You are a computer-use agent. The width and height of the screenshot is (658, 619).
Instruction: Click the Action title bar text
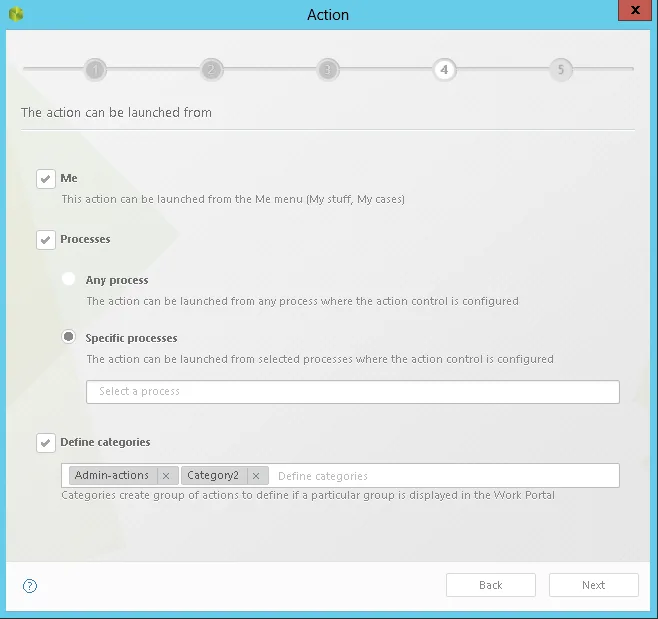pos(328,15)
